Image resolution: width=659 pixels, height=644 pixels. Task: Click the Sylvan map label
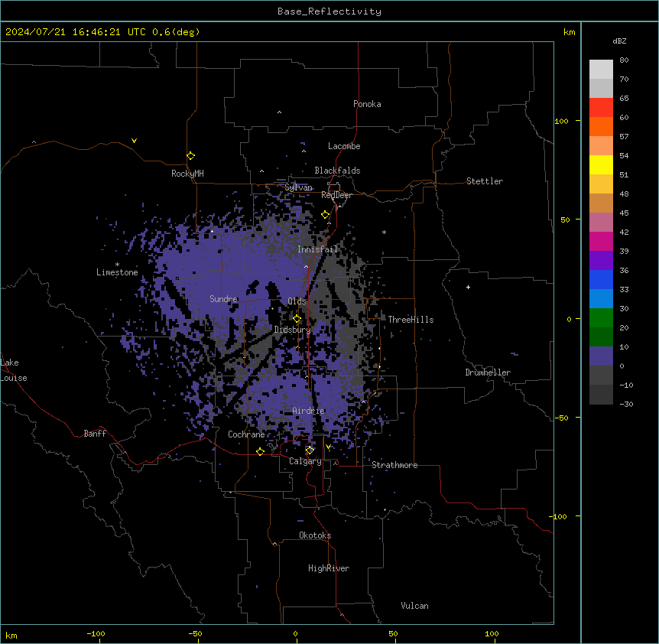point(298,187)
